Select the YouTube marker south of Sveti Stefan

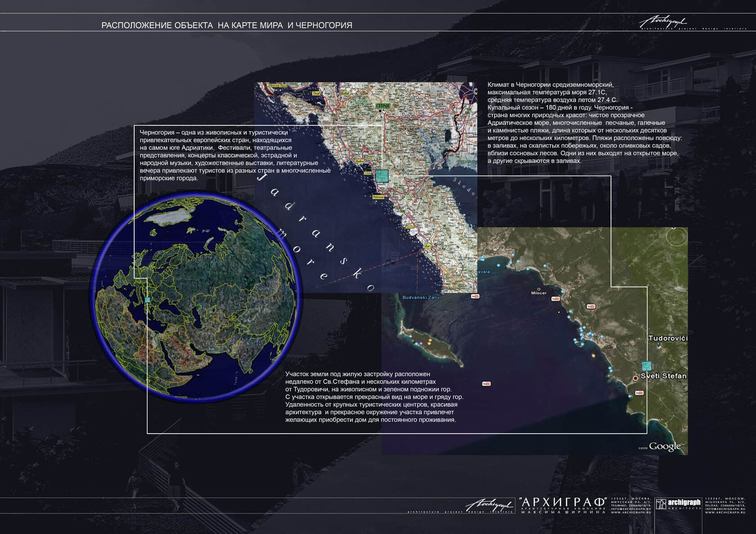click(639, 393)
